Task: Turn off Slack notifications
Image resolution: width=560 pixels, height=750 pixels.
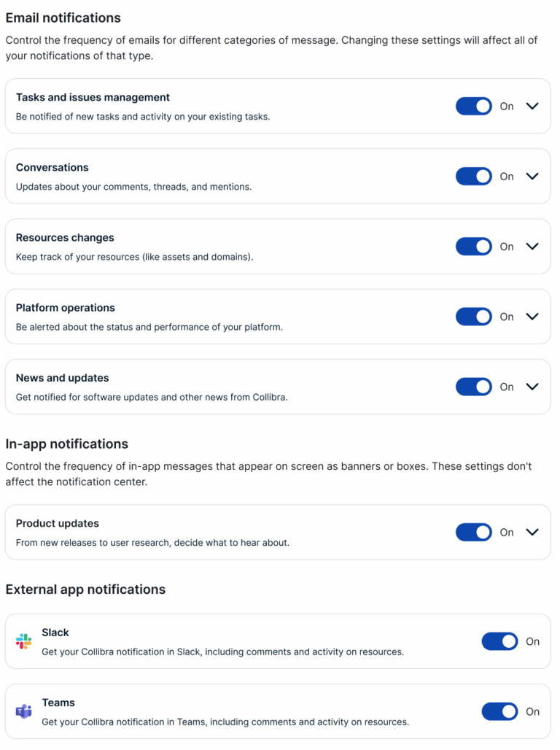Action: (x=499, y=640)
